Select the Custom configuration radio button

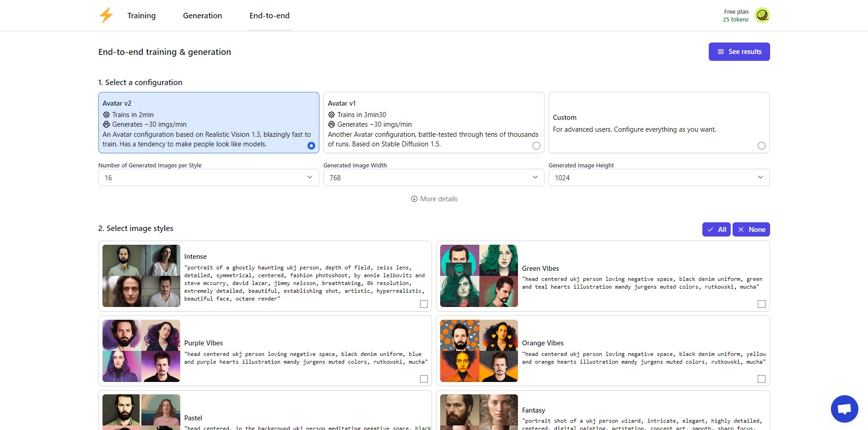tap(761, 145)
